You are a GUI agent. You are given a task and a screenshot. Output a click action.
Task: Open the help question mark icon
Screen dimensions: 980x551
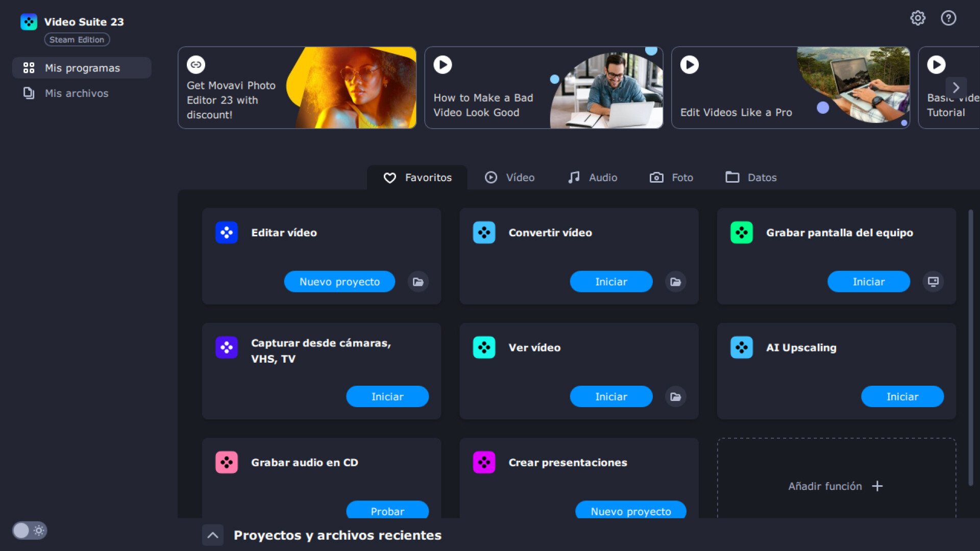coord(948,18)
